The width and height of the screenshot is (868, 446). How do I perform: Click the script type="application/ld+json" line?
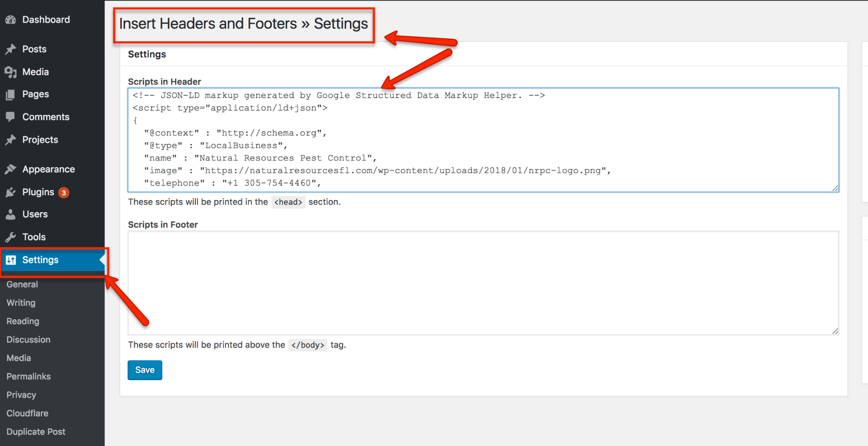[x=230, y=108]
